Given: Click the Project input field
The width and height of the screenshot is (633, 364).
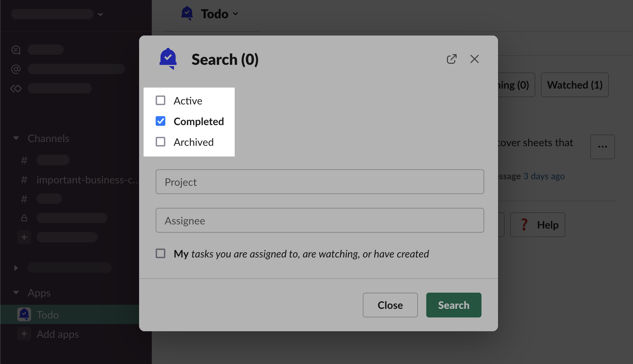Looking at the screenshot, I should tap(320, 182).
